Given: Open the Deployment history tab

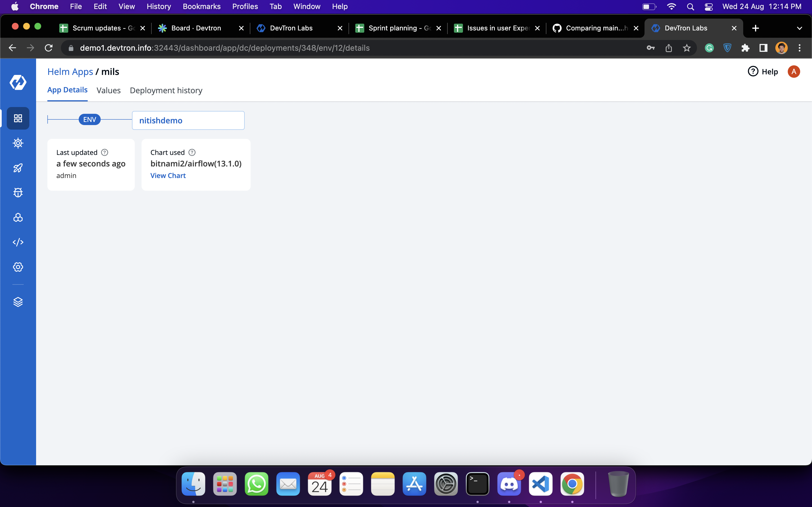Looking at the screenshot, I should pos(166,90).
